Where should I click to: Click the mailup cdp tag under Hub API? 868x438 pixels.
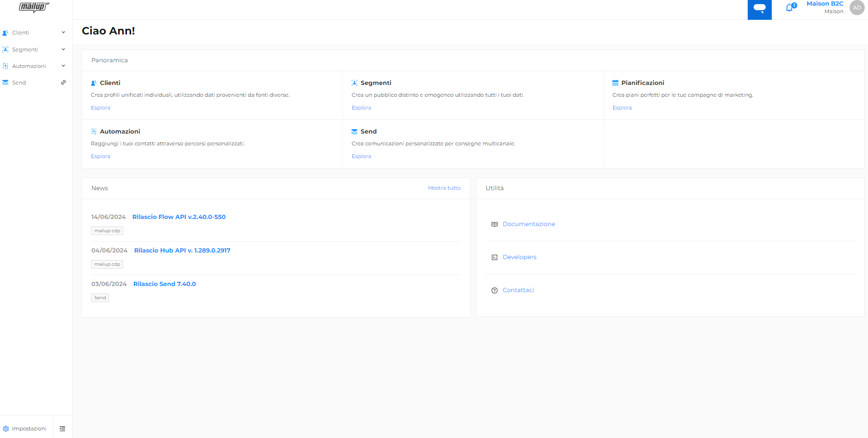(x=107, y=264)
